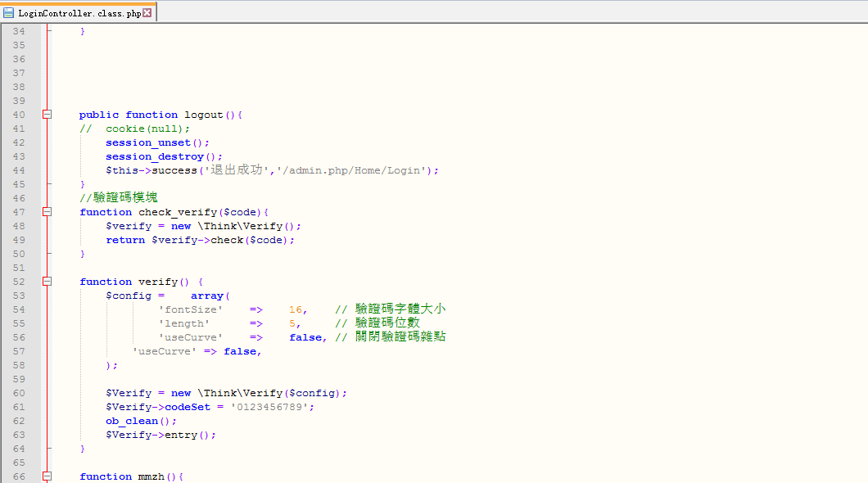Click line number 35 in the margin

point(19,45)
